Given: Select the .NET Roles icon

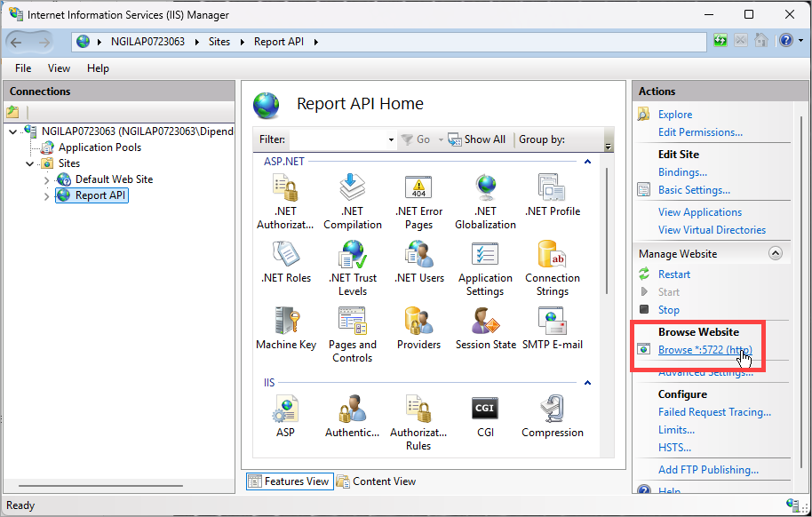Looking at the screenshot, I should [286, 261].
